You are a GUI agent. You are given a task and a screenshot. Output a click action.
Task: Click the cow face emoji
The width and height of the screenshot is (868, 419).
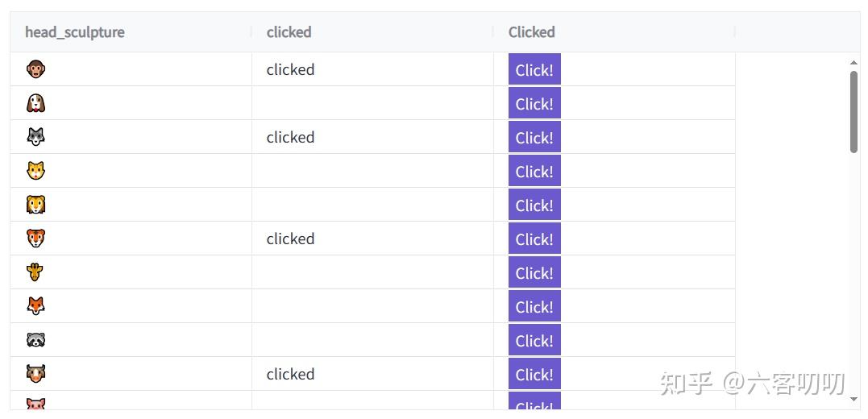(x=35, y=374)
